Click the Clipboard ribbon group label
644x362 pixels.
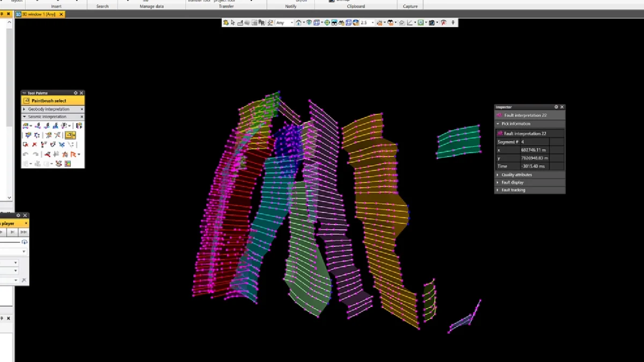pyautogui.click(x=356, y=6)
